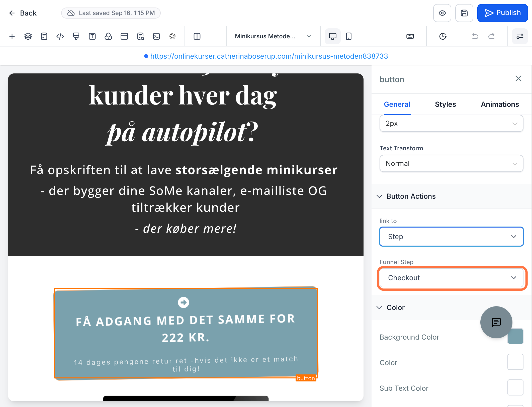Click the SEO document search icon
This screenshot has width=532, height=407.
click(140, 37)
